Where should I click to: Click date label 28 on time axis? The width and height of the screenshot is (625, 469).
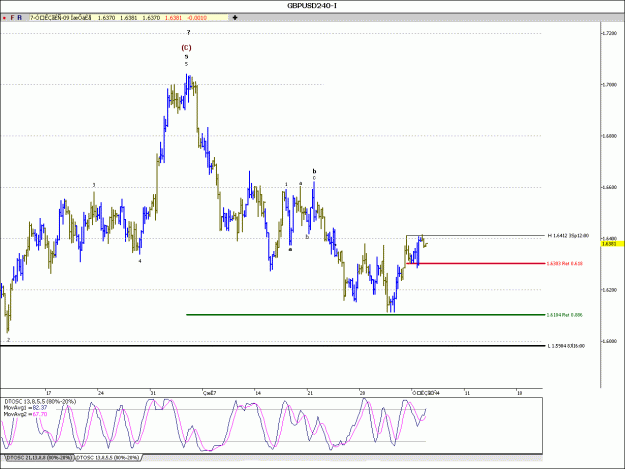[362, 393]
